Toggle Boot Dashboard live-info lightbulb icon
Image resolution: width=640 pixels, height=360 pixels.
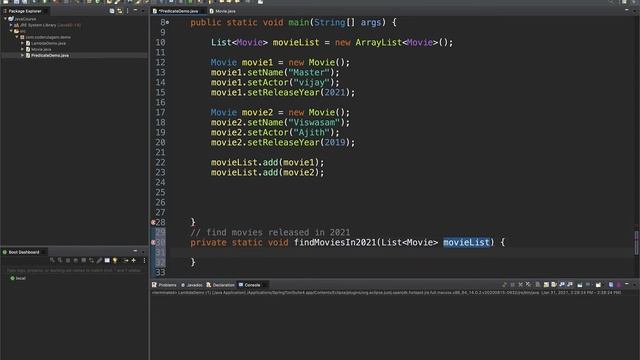115,260
